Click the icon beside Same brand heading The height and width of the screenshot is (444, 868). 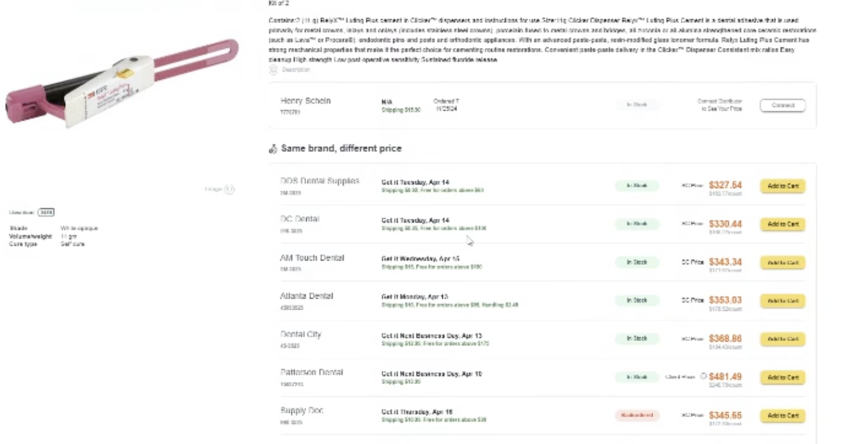point(273,148)
